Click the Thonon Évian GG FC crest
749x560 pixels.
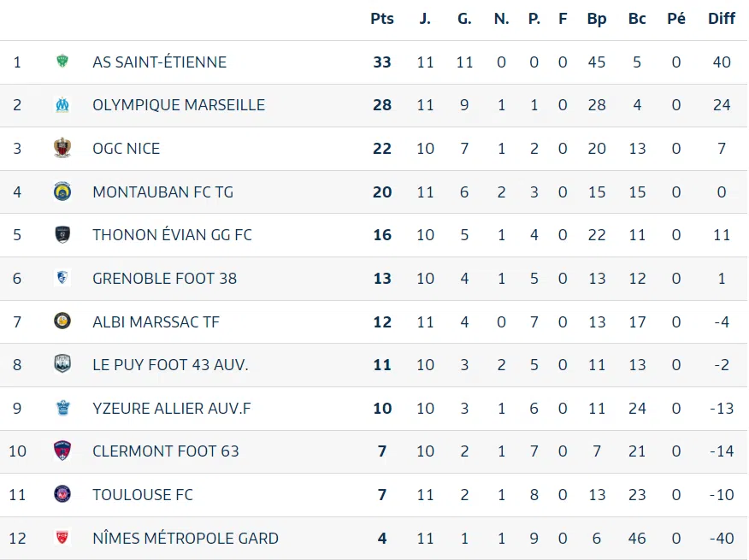[62, 234]
